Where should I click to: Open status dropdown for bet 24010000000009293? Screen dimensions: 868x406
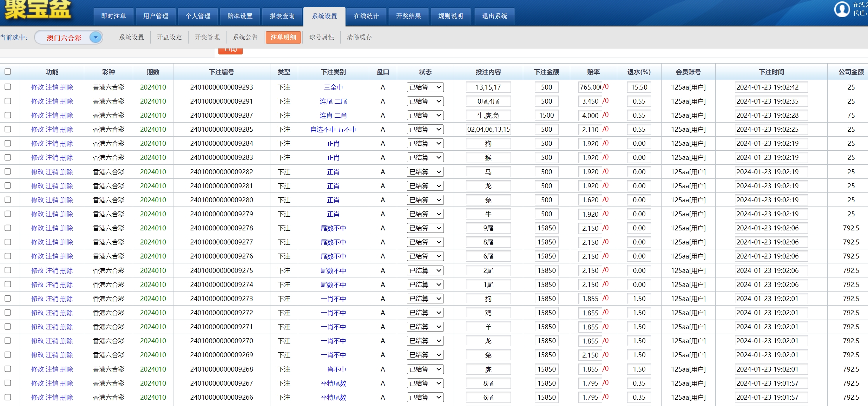click(425, 87)
